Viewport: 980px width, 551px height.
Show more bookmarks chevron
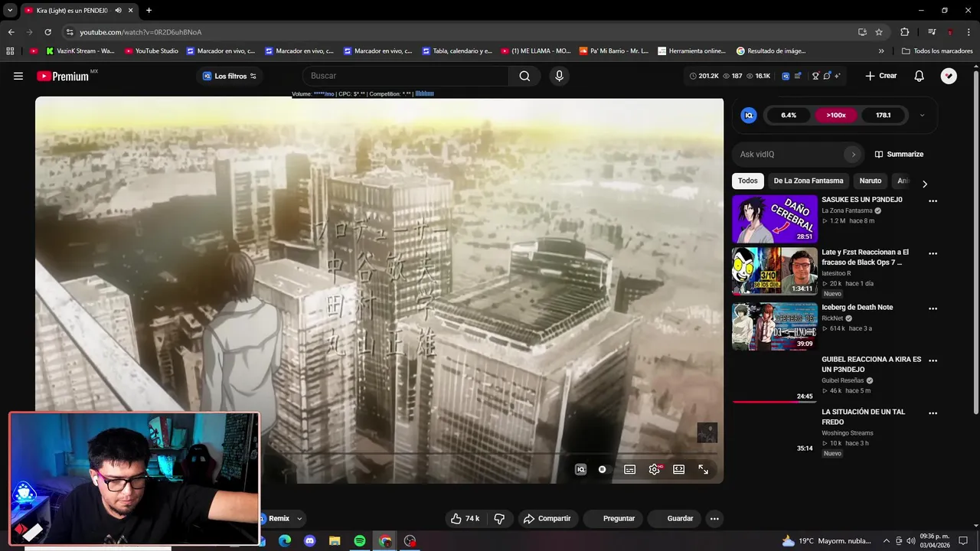(x=881, y=51)
